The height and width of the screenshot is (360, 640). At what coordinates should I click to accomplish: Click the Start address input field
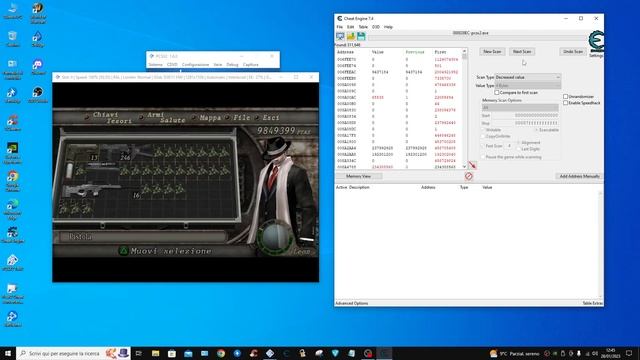point(525,116)
